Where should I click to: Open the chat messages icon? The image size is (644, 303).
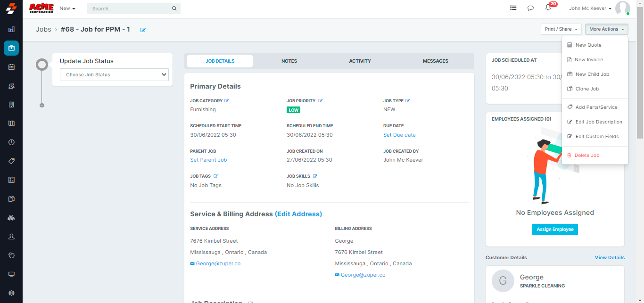530,8
